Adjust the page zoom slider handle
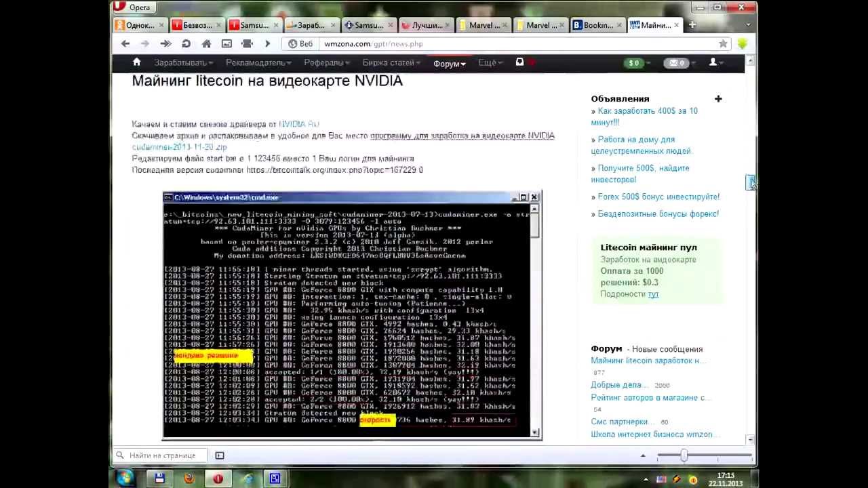Viewport: 868px width, 488px height. 684,456
